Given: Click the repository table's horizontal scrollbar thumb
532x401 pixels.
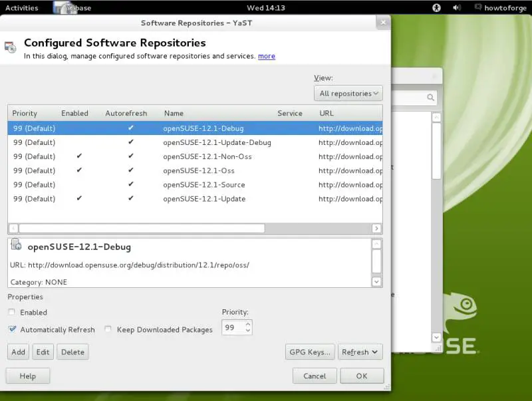Looking at the screenshot, I should point(142,228).
